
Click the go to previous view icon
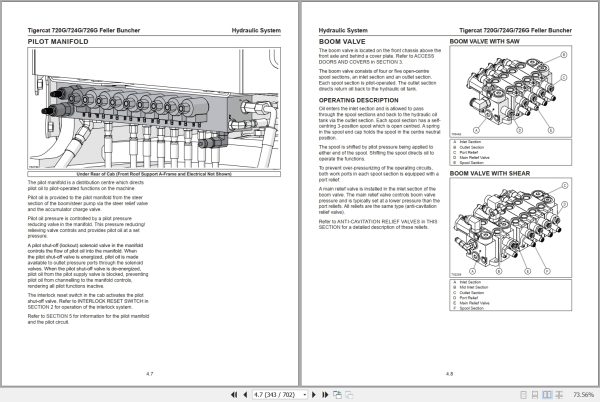point(337,394)
